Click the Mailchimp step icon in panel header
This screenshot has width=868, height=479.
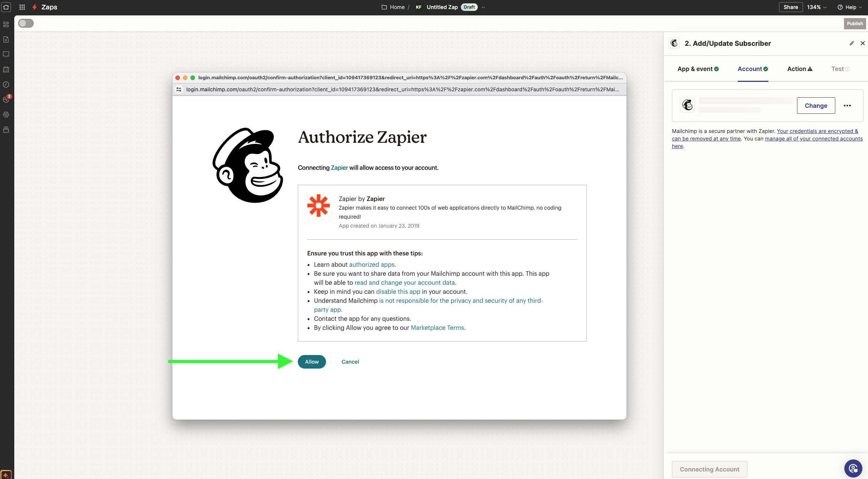[674, 43]
